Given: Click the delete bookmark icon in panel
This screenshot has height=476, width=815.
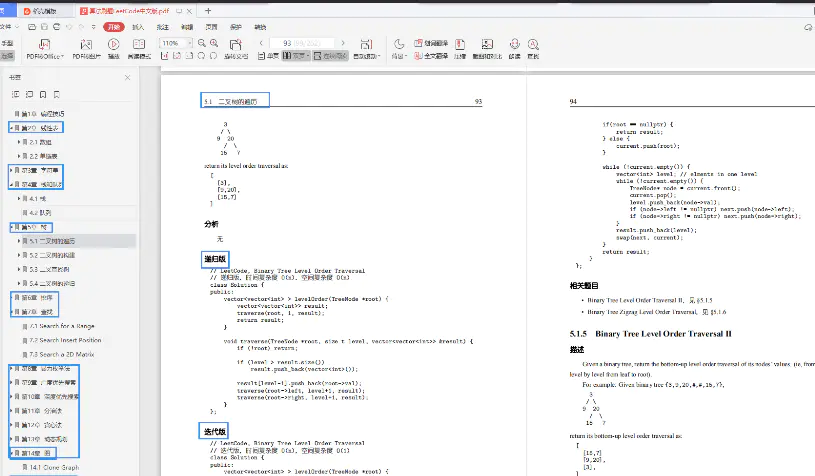Looking at the screenshot, I should click(x=57, y=94).
